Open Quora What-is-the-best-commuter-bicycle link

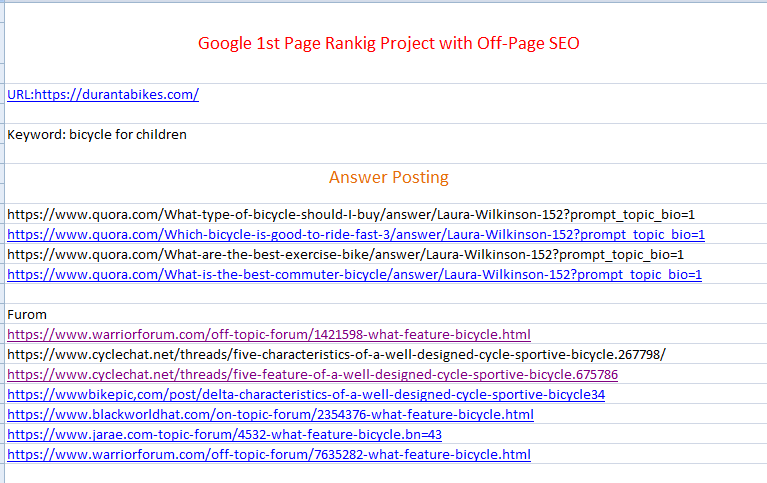point(355,275)
